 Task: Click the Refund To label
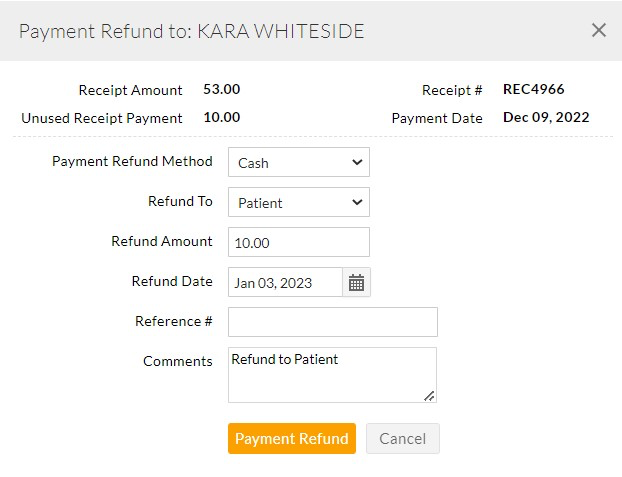click(180, 201)
